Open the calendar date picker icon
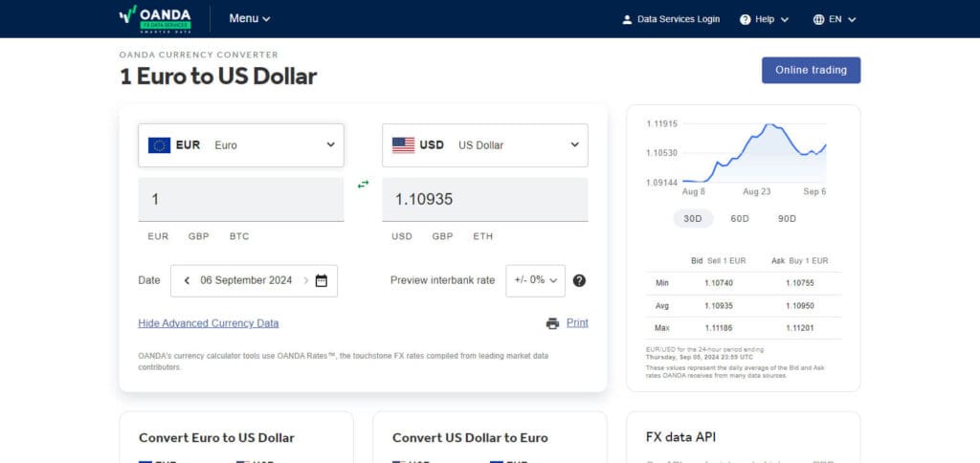Screen dimensions: 980x463 pyautogui.click(x=322, y=280)
